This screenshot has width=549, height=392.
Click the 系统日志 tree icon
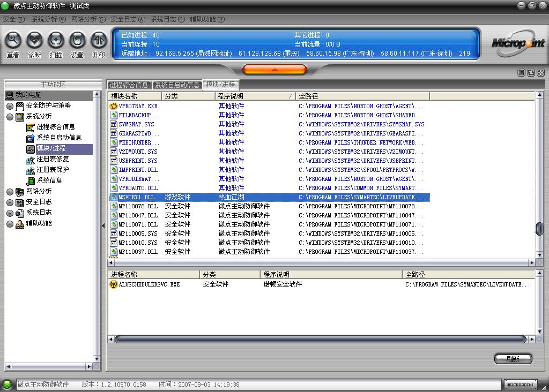point(20,213)
